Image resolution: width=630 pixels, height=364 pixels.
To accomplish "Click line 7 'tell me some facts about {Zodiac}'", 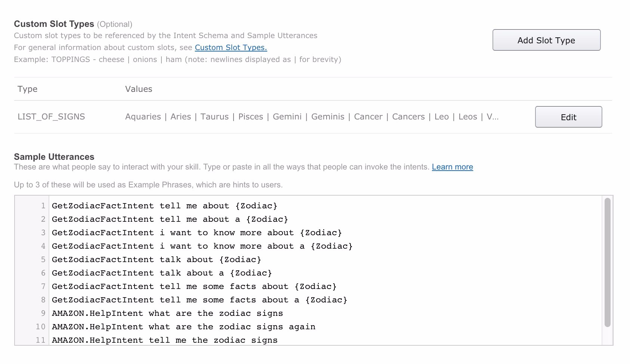I will [194, 287].
